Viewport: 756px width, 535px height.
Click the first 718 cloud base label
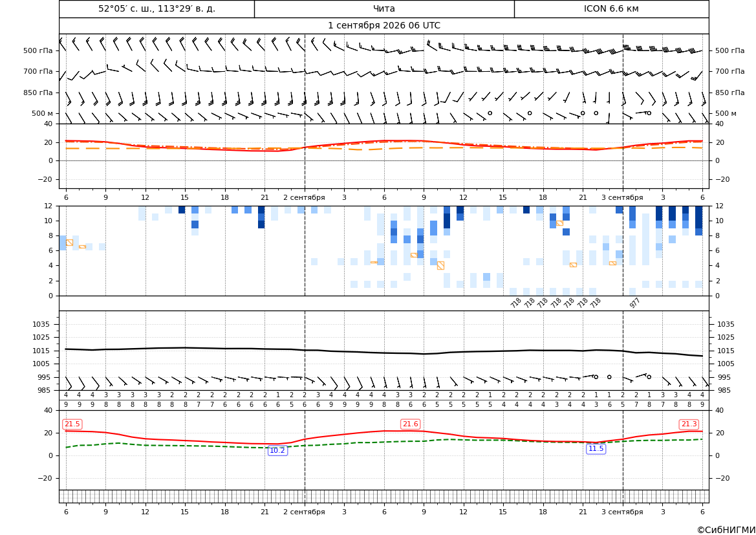tap(516, 303)
